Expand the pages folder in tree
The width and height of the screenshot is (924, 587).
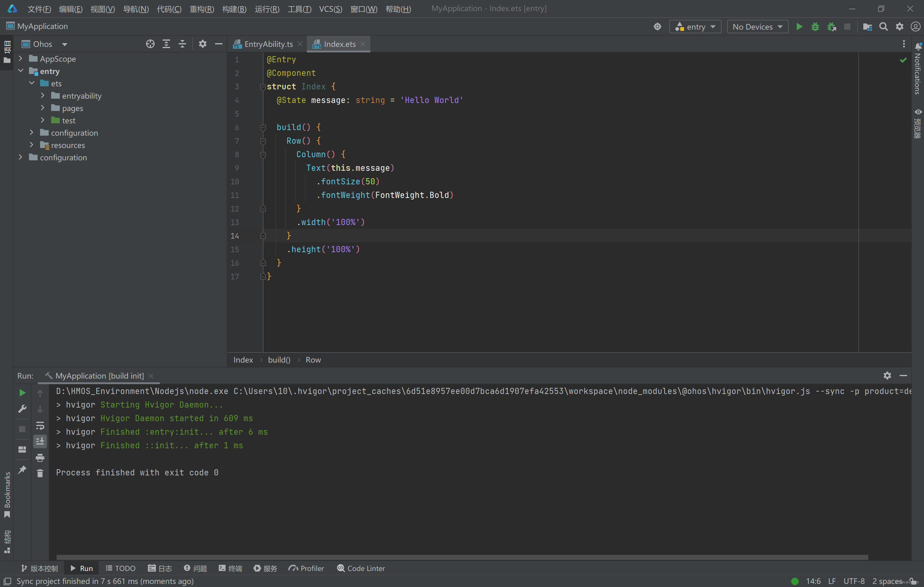click(x=43, y=108)
